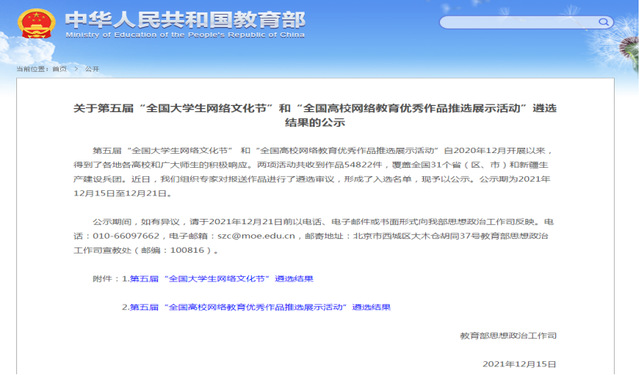This screenshot has width=639, height=375.
Task: Click the first paragraph of the announcement
Action: [313, 172]
